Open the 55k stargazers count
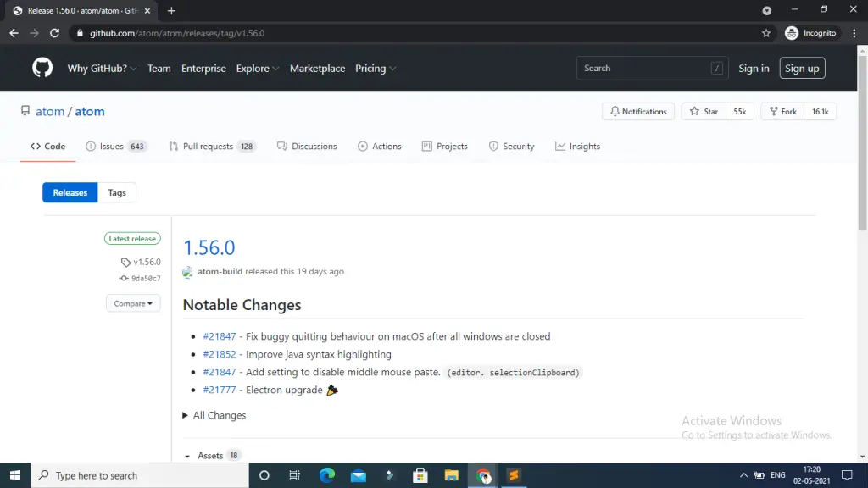 click(739, 111)
